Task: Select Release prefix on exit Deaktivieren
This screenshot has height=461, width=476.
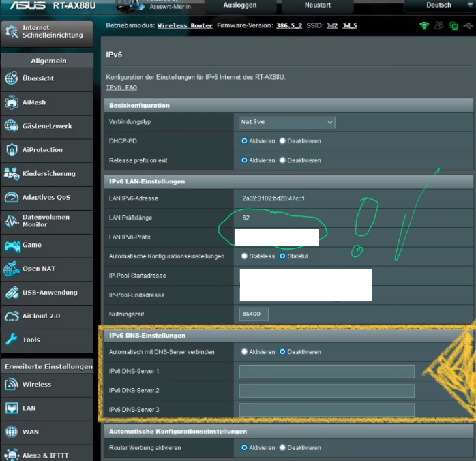Action: pos(282,160)
